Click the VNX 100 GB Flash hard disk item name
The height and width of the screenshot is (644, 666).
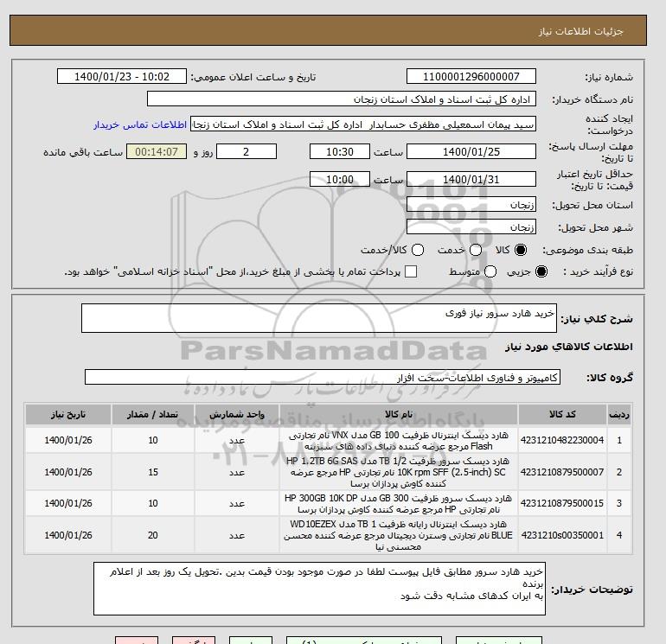pos(399,441)
